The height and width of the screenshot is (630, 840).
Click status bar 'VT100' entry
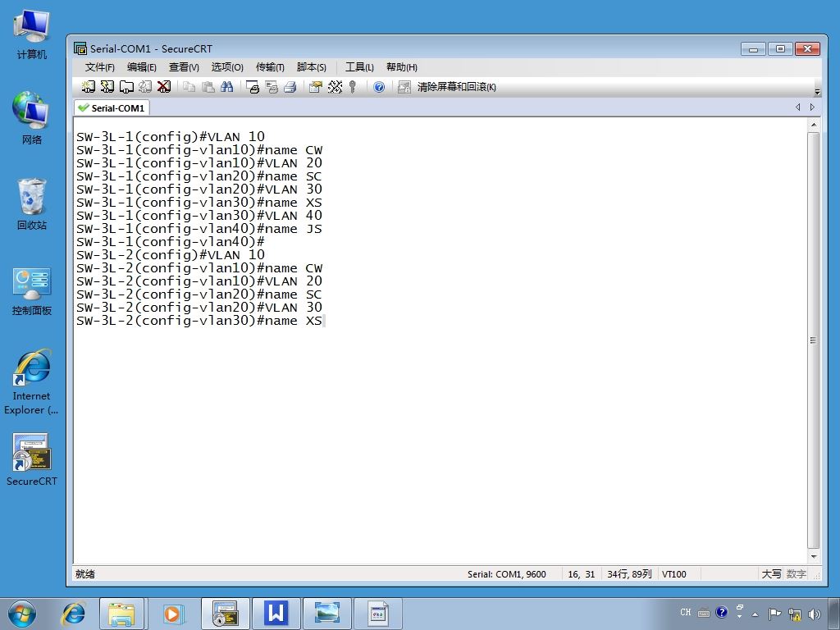pos(674,574)
